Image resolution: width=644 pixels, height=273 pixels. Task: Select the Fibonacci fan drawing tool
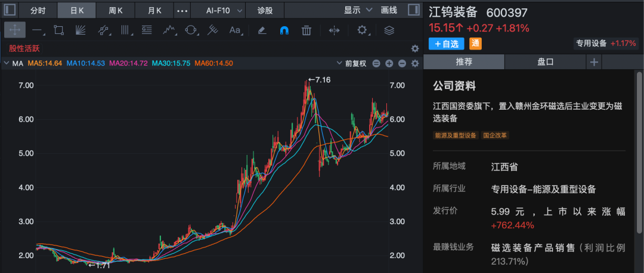click(x=80, y=30)
